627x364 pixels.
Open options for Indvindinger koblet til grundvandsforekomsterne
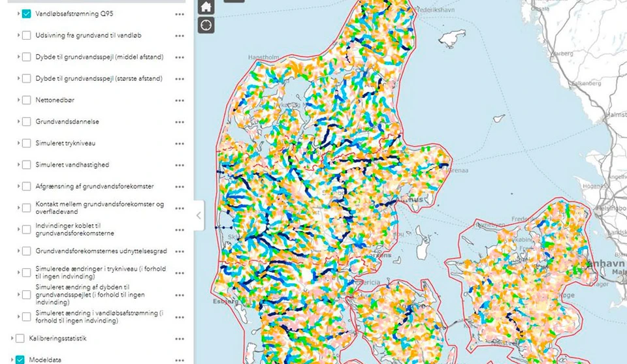point(180,230)
